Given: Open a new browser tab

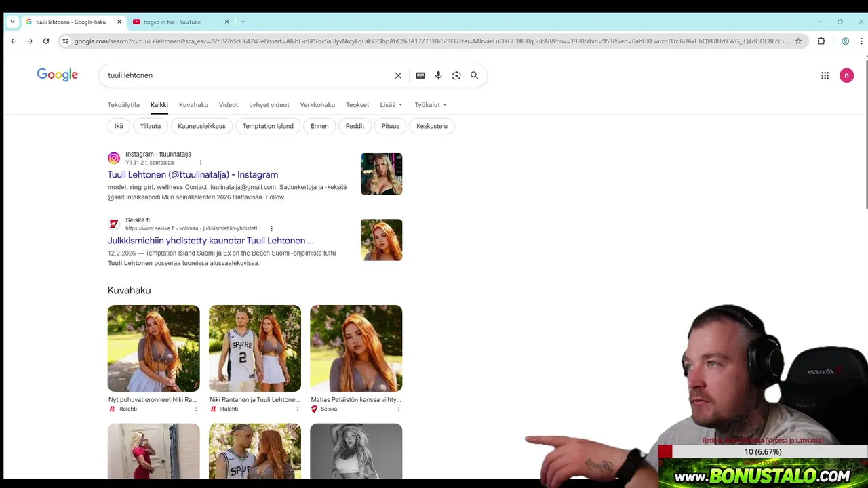Looking at the screenshot, I should [243, 22].
